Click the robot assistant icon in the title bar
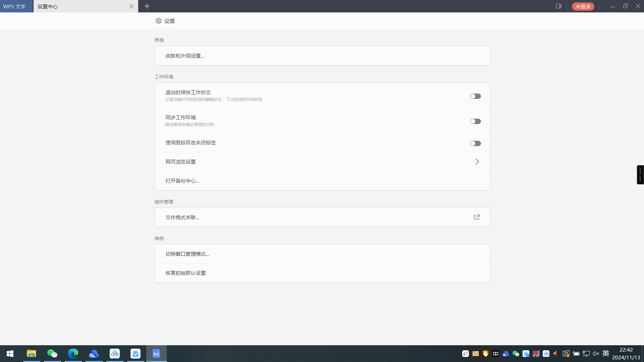 click(558, 6)
